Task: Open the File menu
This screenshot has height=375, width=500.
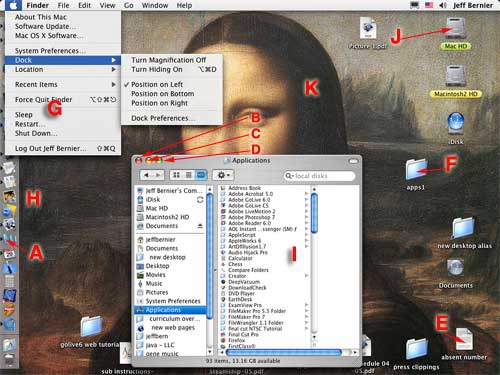Action: point(63,5)
